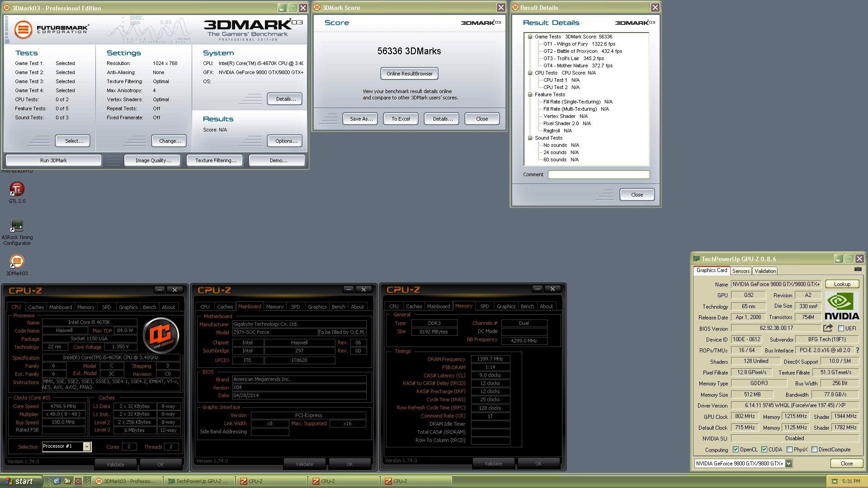Click the Demo... button
The width and height of the screenshot is (868, 488).
coord(277,160)
